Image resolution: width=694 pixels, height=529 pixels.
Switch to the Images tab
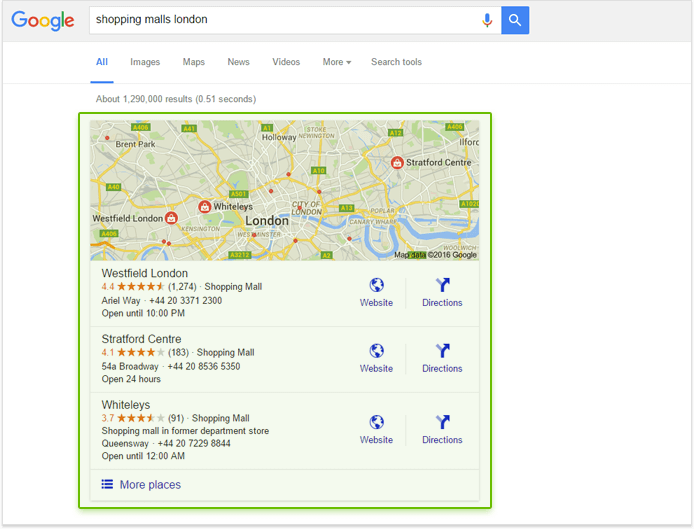[x=145, y=62]
